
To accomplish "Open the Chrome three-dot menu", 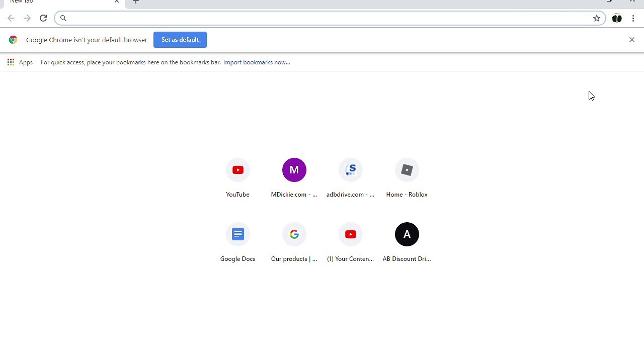I will coord(633,18).
